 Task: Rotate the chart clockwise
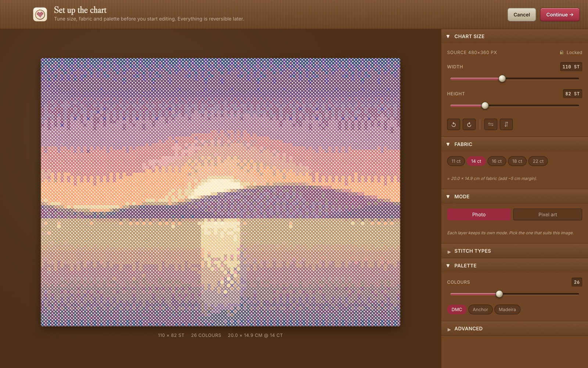click(x=469, y=124)
